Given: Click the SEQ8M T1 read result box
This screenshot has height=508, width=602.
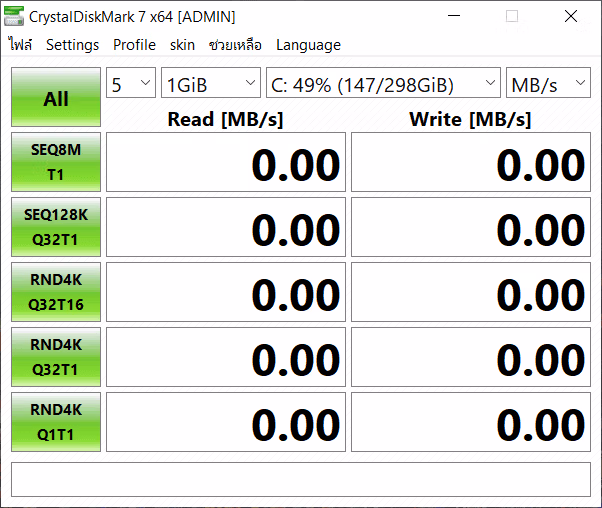Looking at the screenshot, I should pyautogui.click(x=226, y=162).
